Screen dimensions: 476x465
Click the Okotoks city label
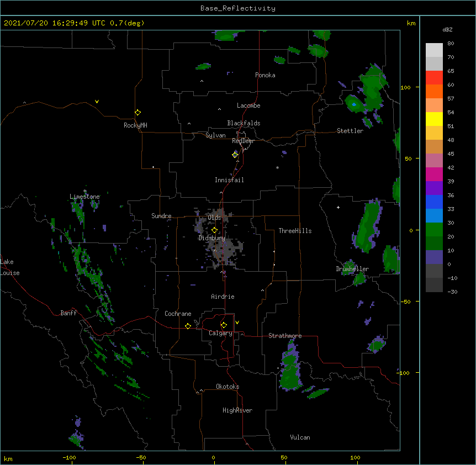(228, 387)
